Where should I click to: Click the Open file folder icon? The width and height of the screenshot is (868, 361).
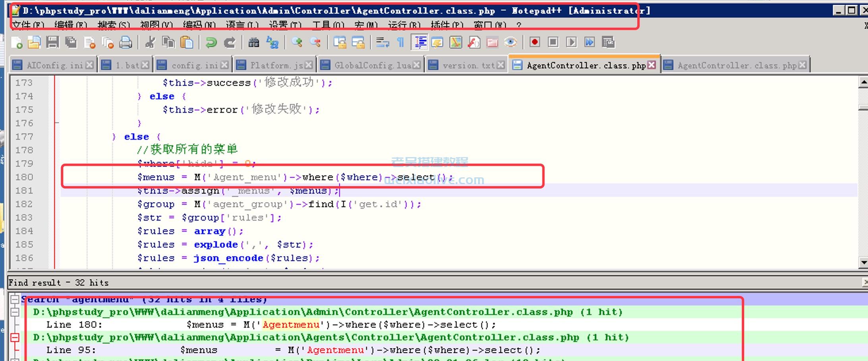pyautogui.click(x=34, y=42)
